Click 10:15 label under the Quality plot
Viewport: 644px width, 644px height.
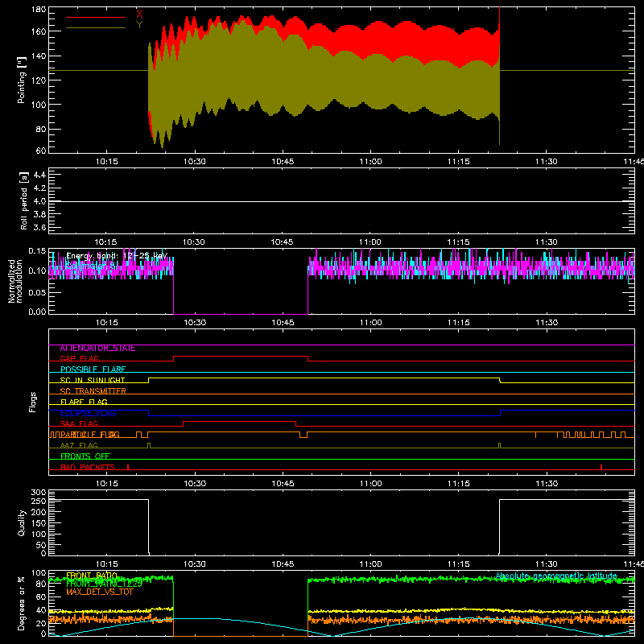pyautogui.click(x=107, y=564)
